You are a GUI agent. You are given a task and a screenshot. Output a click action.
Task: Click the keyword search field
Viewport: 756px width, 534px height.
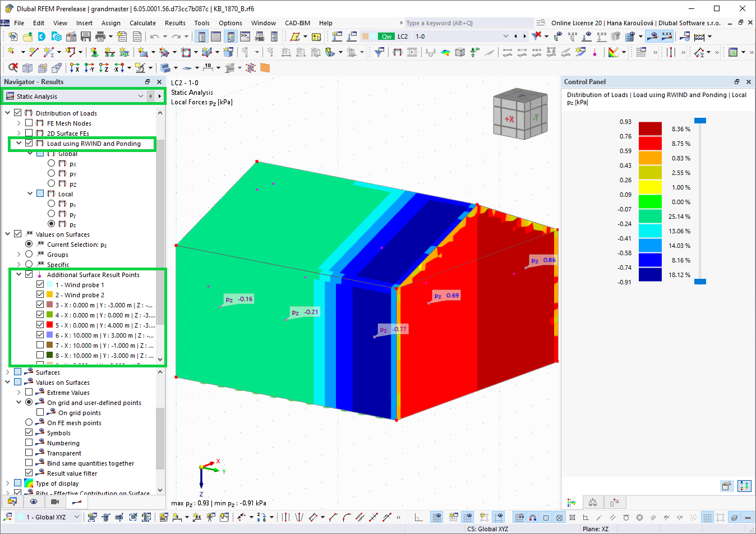(x=469, y=23)
